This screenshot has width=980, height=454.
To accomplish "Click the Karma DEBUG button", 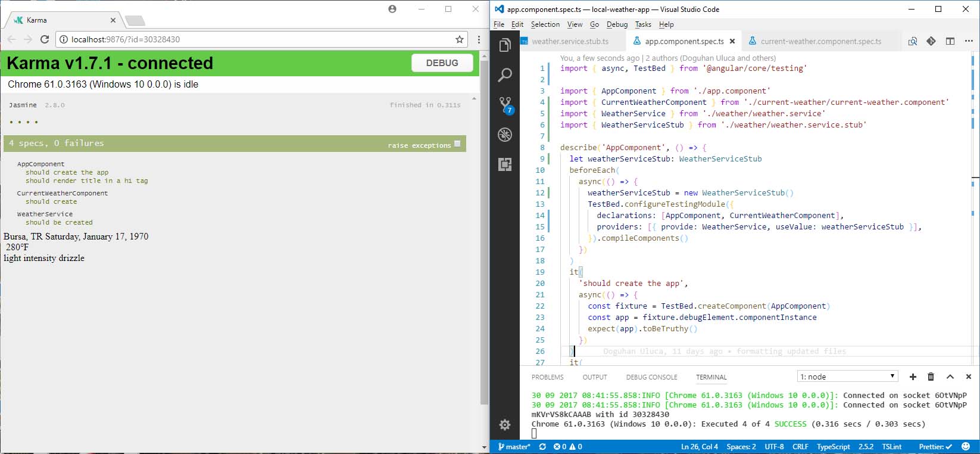I will point(442,63).
